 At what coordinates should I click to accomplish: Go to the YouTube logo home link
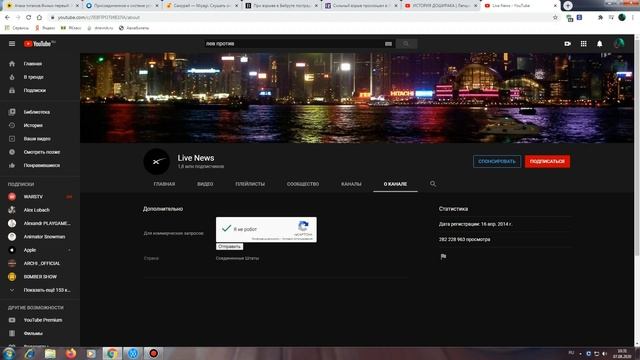39,44
